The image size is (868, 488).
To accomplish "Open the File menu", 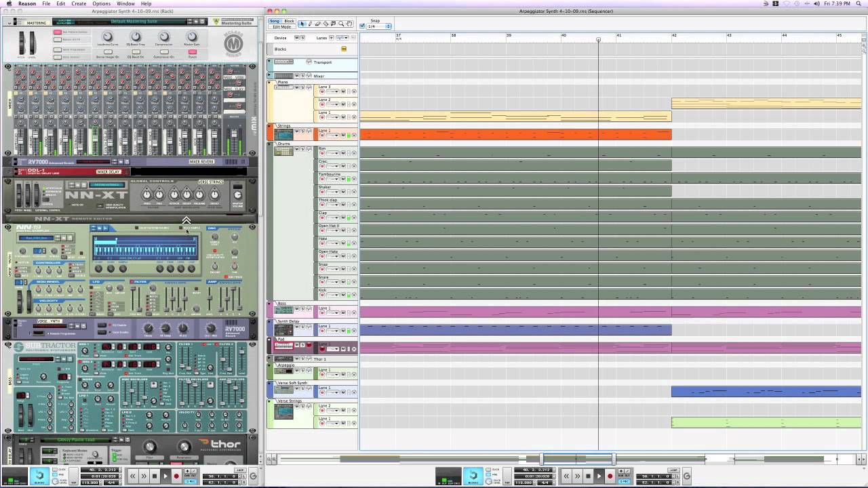I will [x=46, y=3].
